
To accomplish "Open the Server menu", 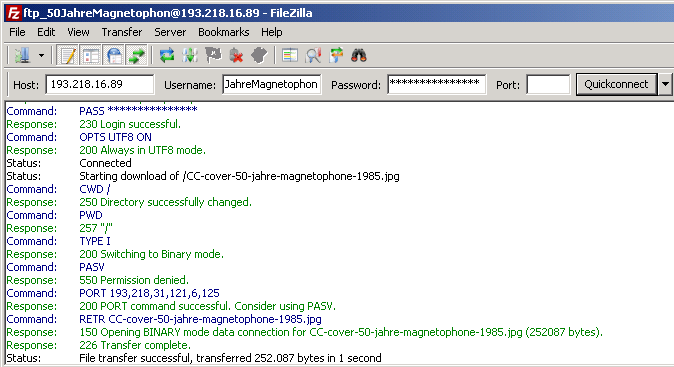I will 170,32.
